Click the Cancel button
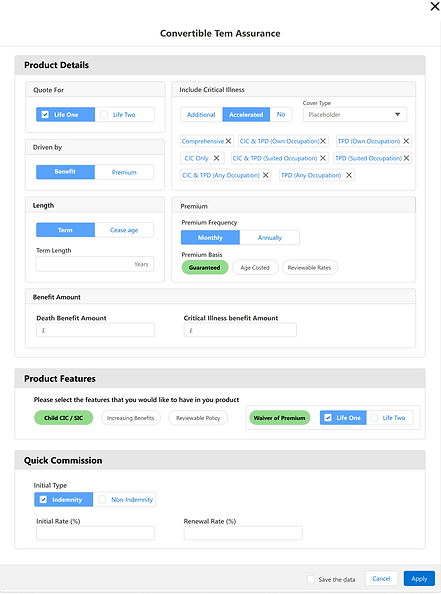This screenshot has width=441, height=594. [381, 578]
